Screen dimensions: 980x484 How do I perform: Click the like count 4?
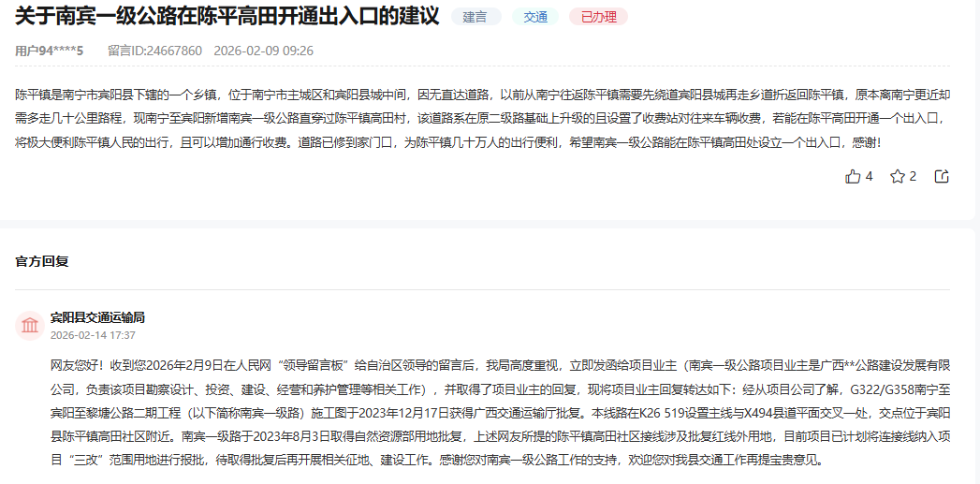click(869, 176)
